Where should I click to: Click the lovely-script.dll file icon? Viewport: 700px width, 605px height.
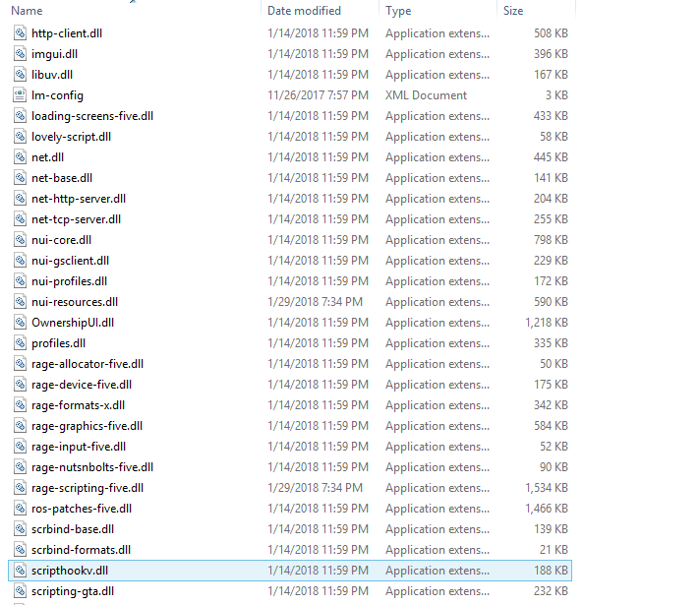click(x=20, y=137)
